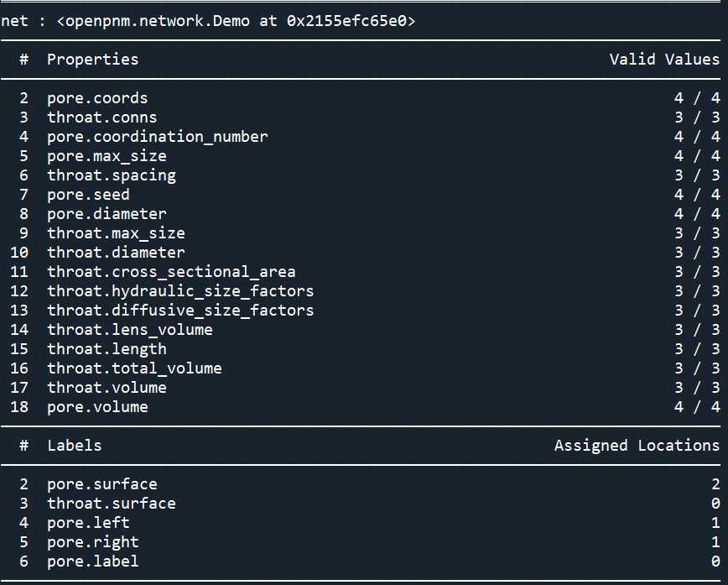This screenshot has height=585, width=728.
Task: Click the pore.surface label row
Action: [364, 484]
